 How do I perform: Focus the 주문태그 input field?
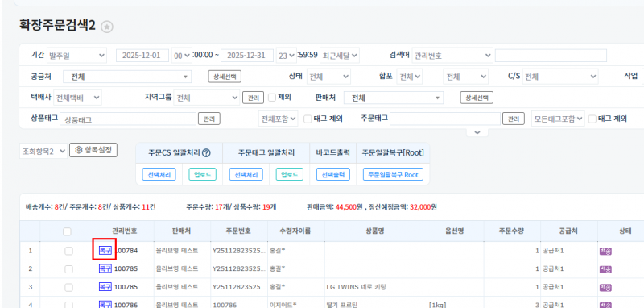click(445, 119)
